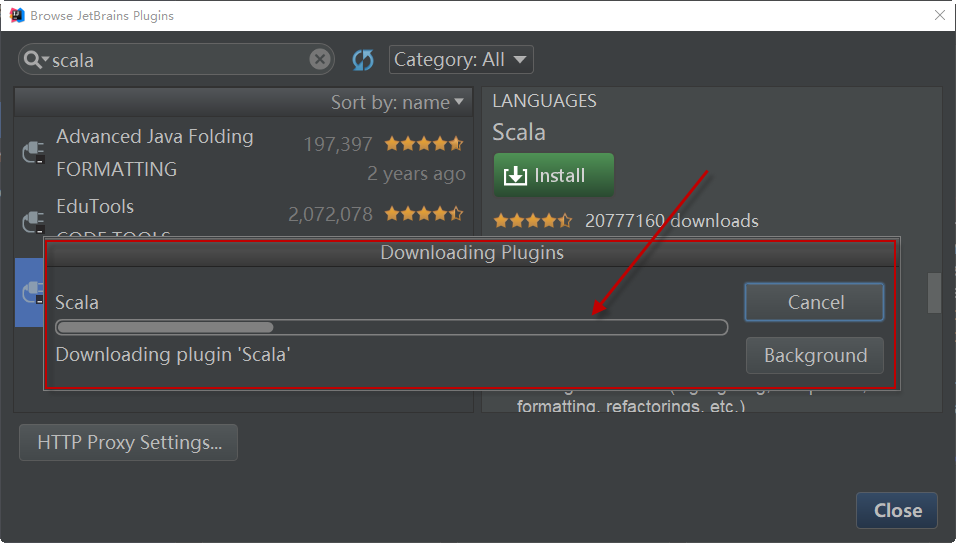Click the Advanced Java Folding plugin icon

click(34, 152)
